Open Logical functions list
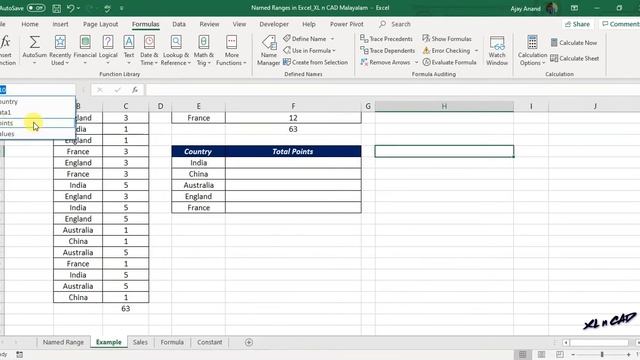Viewport: 640px width, 360px height. coord(108,51)
